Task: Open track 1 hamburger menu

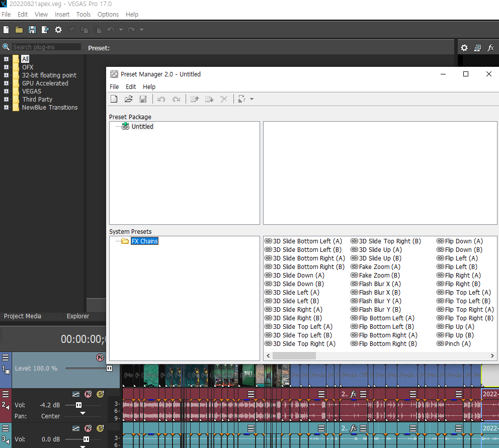Action: point(6,357)
